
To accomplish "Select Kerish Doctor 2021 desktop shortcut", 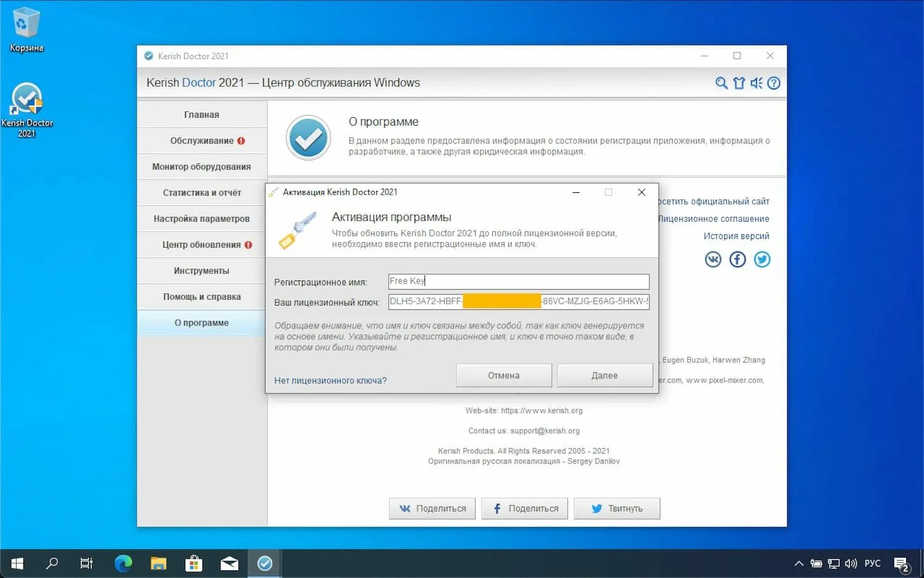I will click(x=26, y=110).
